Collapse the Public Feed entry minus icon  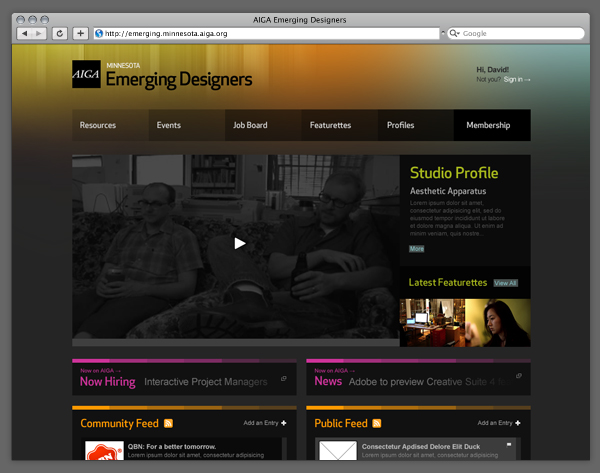pyautogui.click(x=509, y=445)
